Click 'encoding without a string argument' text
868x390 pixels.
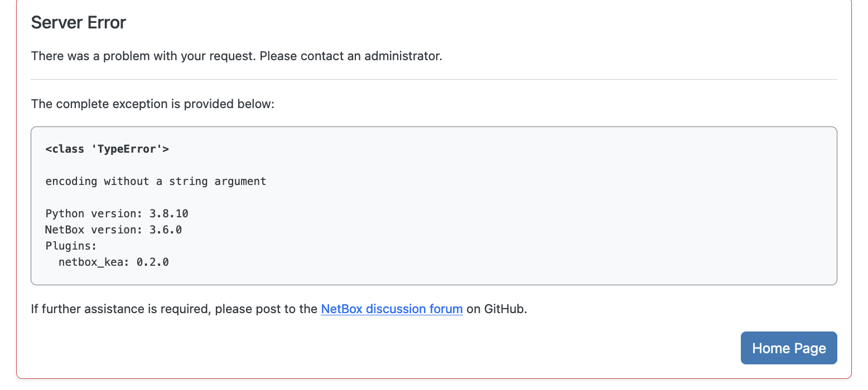coord(156,181)
